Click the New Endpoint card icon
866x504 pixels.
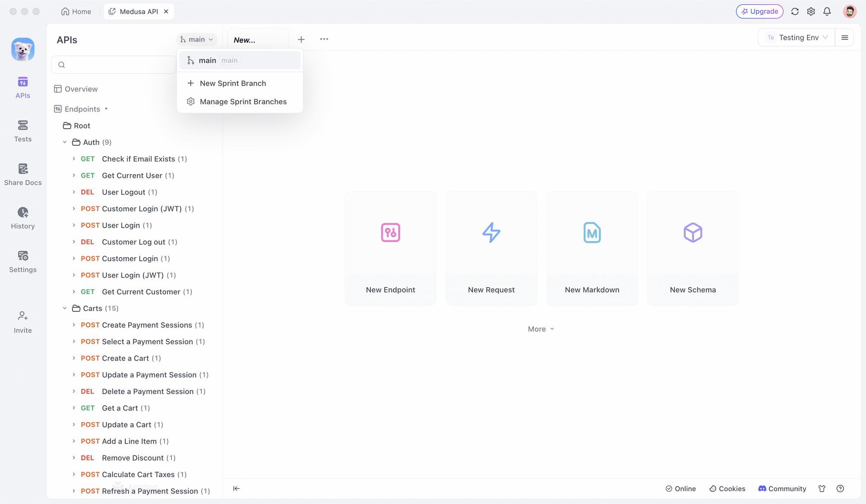(x=391, y=233)
